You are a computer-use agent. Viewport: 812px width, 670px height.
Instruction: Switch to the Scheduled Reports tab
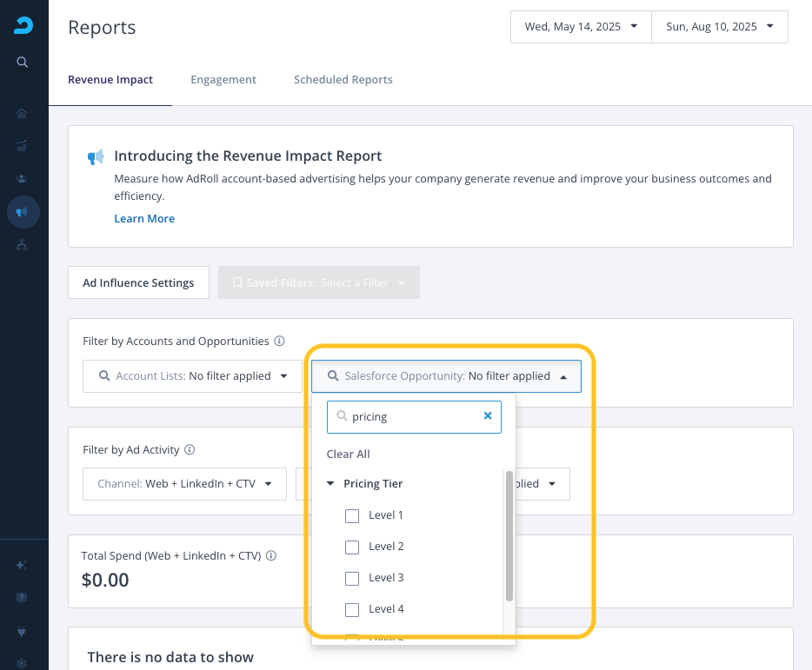[x=343, y=80]
